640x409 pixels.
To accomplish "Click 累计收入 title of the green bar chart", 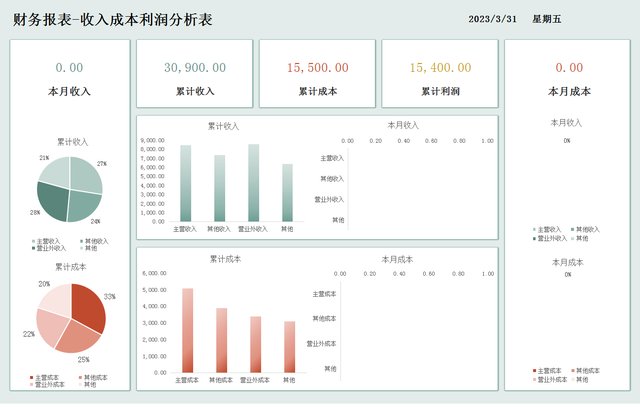I will 223,126.
